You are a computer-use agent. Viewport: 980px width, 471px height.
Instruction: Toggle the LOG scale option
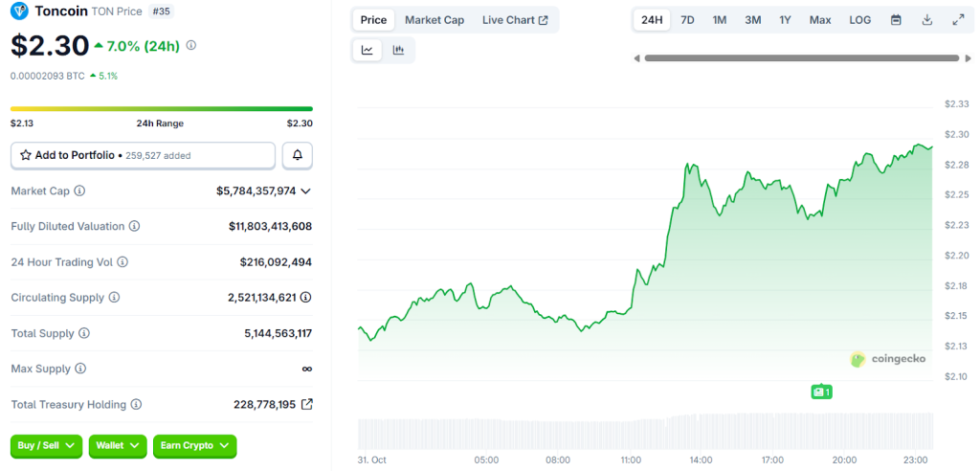pos(859,20)
